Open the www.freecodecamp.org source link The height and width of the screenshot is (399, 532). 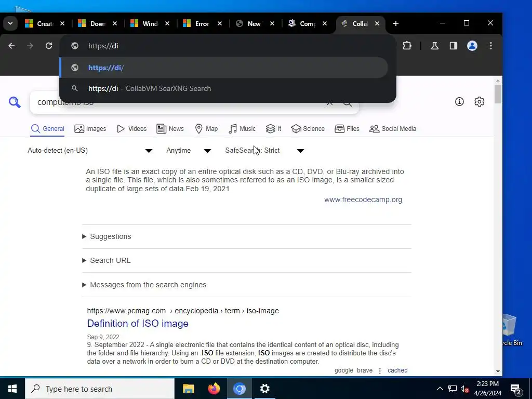[x=363, y=199]
